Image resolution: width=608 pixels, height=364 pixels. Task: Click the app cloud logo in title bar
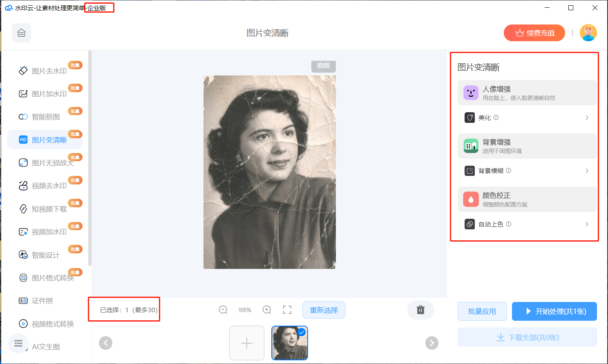coord(9,8)
